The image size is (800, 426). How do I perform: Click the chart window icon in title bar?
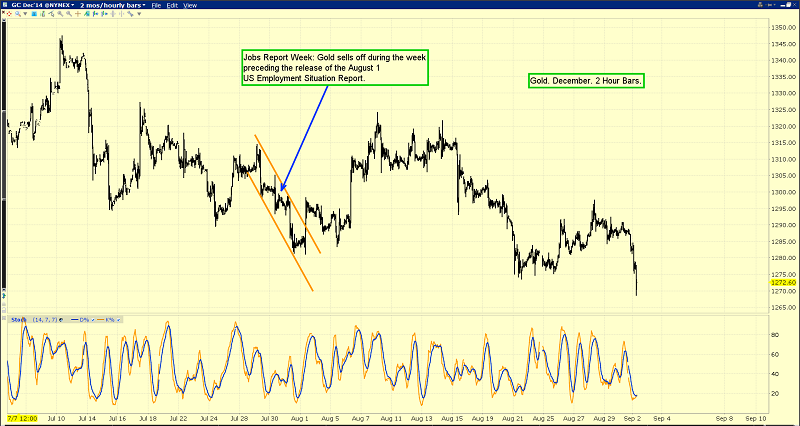5,5
